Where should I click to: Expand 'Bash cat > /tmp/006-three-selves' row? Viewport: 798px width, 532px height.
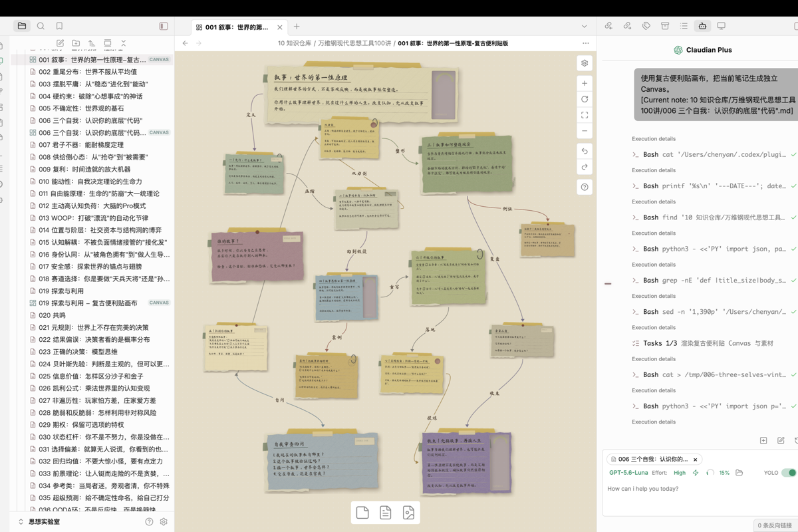click(x=714, y=374)
